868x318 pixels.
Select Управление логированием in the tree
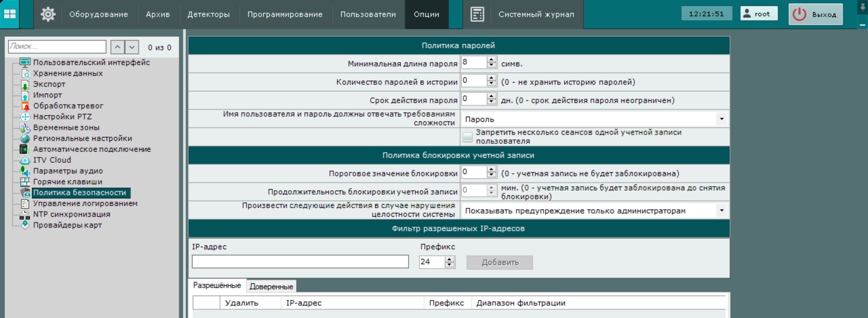click(x=85, y=204)
